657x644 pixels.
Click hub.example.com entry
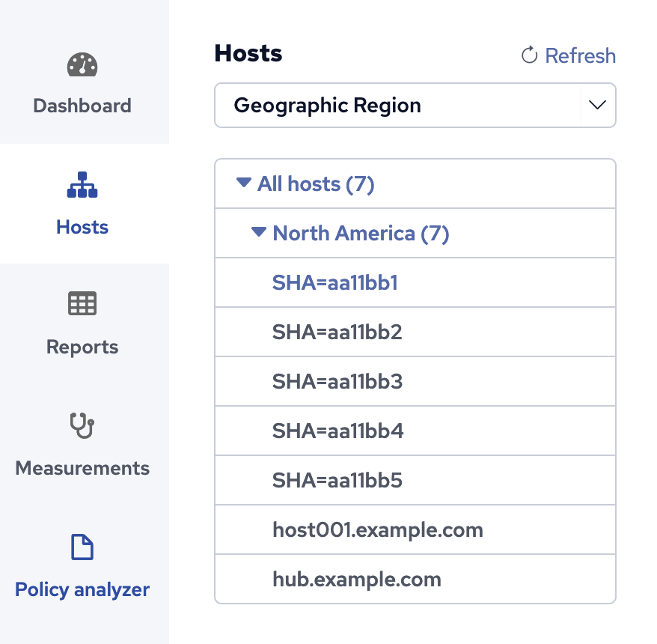tap(357, 579)
